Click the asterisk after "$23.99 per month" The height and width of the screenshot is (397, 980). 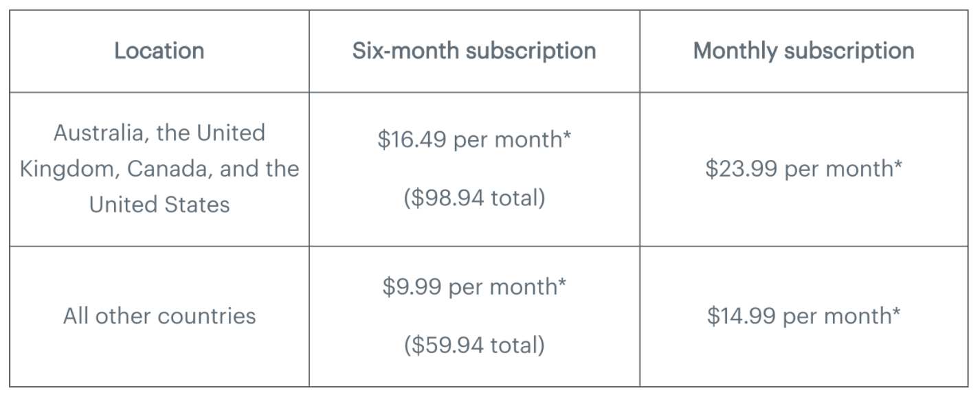[897, 166]
